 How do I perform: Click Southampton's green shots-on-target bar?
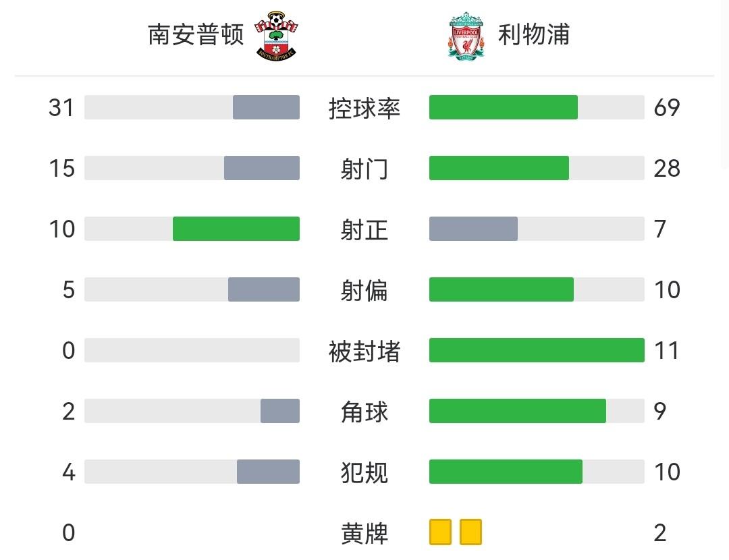236,229
